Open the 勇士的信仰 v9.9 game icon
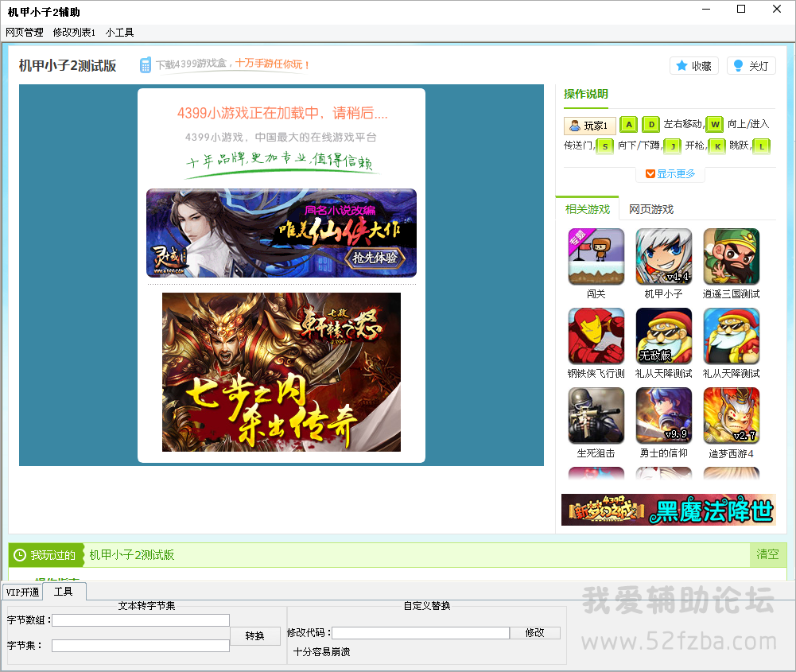 tap(663, 415)
